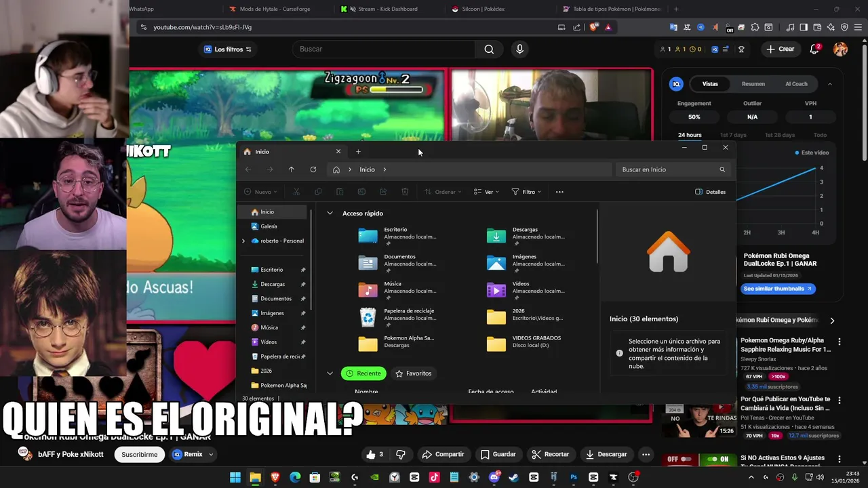Open Brave hamburger main menu

tap(858, 27)
